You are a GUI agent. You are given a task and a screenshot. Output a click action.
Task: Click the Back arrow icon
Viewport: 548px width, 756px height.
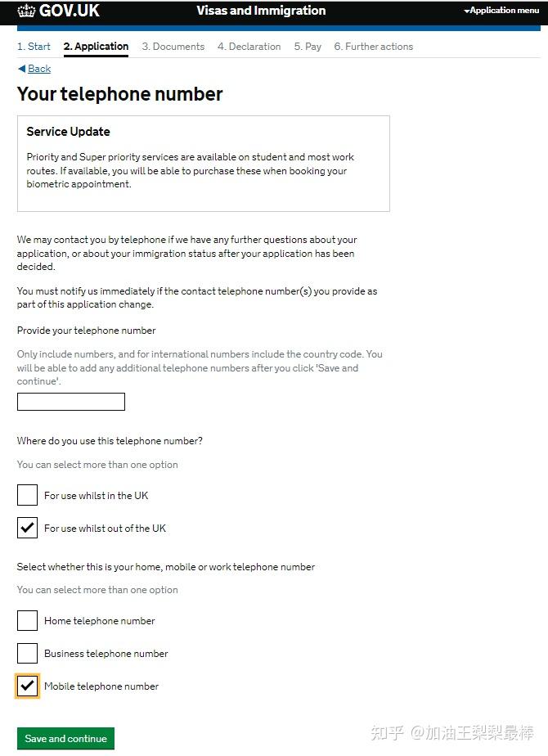pos(21,69)
